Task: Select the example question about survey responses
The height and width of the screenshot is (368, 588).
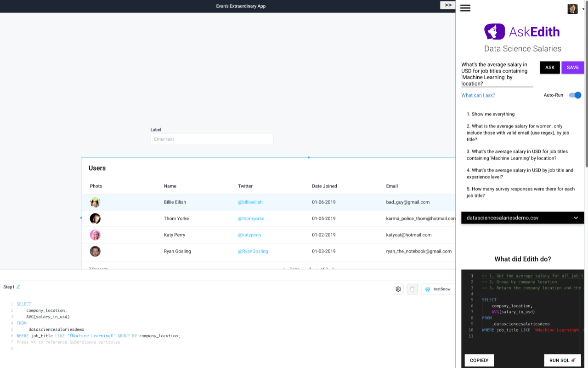Action: coord(520,192)
